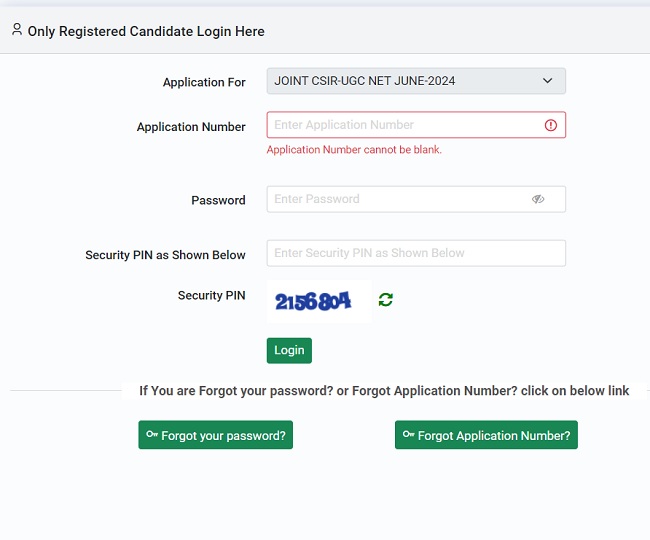Image resolution: width=650 pixels, height=540 pixels.
Task: Click the key icon on Forgot Application Number
Action: [409, 435]
